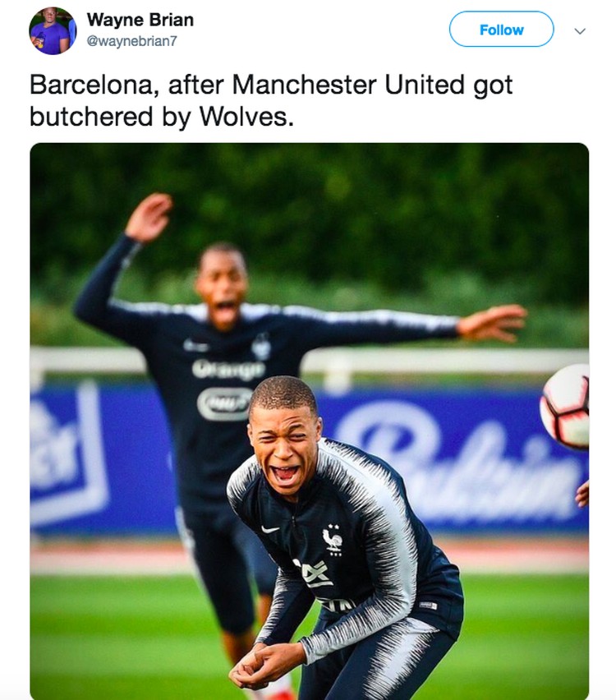Click the Nike swoosh on the foreground jacket
This screenshot has height=700, width=616.
[x=270, y=529]
